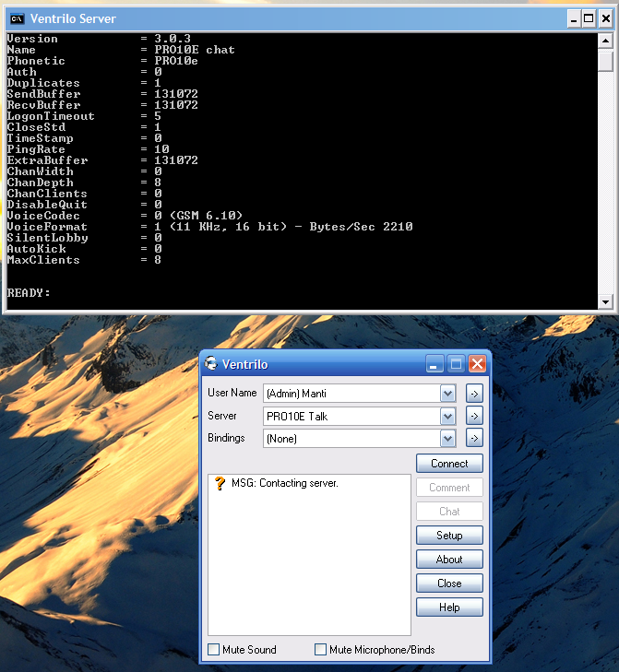Click the LogonTimeout line in console
The width and height of the screenshot is (619, 672).
click(84, 116)
